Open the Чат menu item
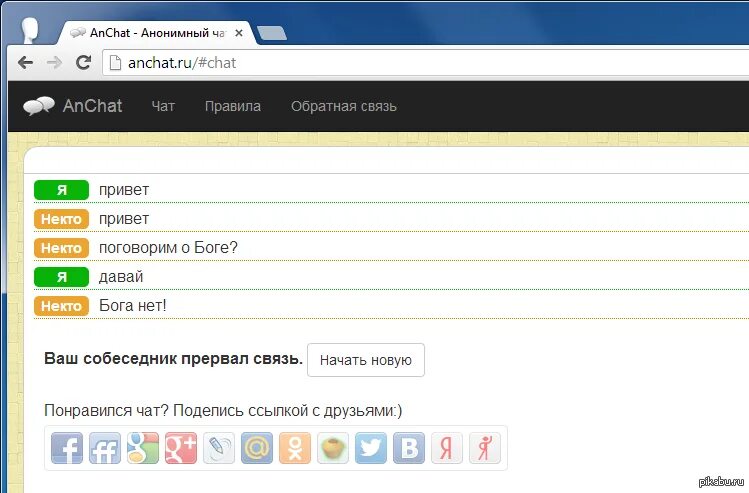The image size is (749, 493). [x=163, y=106]
